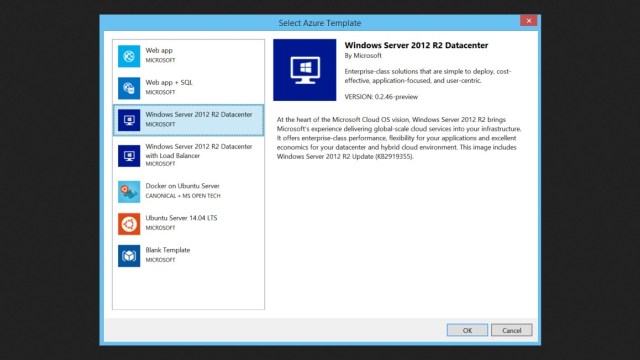Close the Select Azure Template dialog
Viewport: 640px width, 360px height.
coord(529,21)
